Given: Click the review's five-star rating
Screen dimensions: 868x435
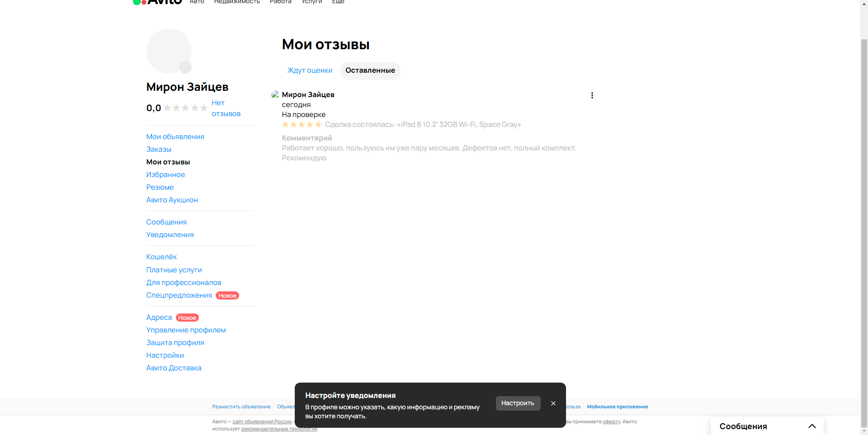Looking at the screenshot, I should click(x=302, y=125).
